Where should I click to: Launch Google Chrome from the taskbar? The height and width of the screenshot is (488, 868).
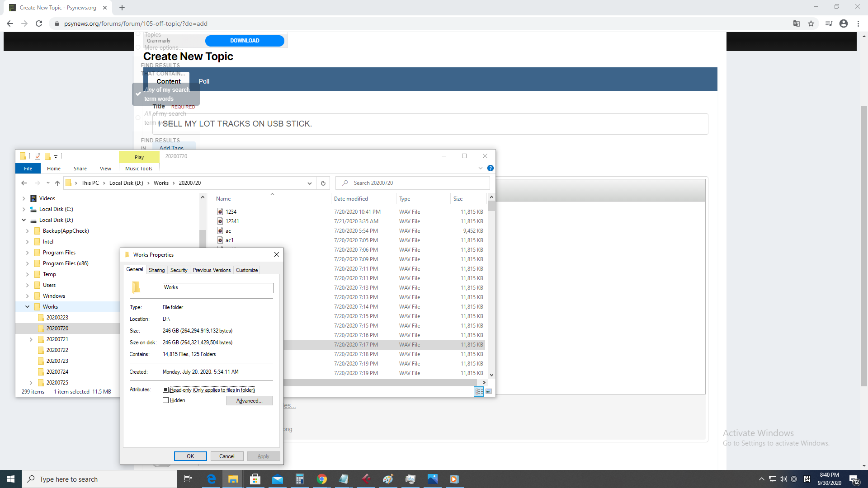coord(322,479)
